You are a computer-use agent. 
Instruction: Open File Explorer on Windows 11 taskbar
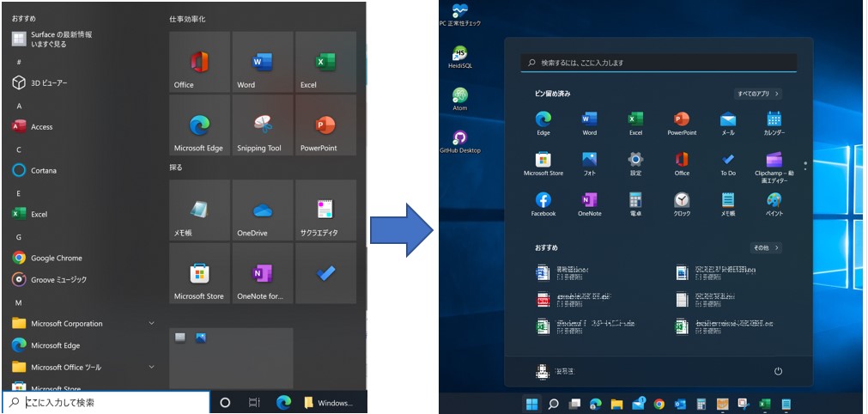[616, 404]
